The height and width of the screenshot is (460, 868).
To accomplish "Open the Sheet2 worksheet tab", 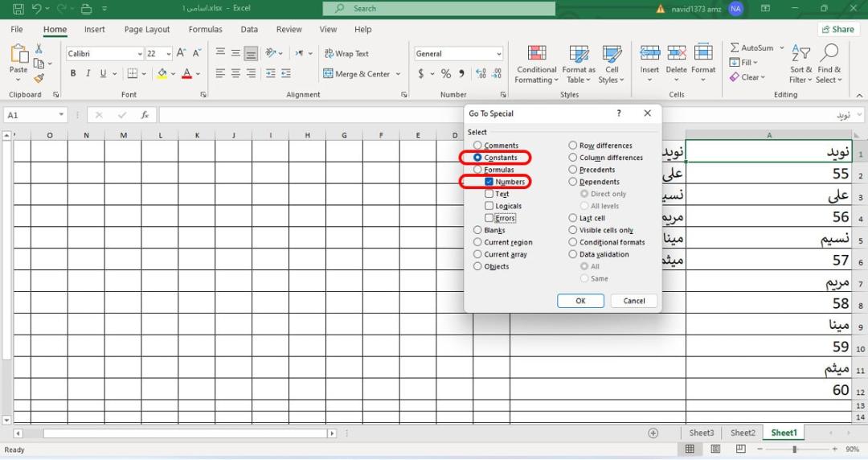I will tap(743, 433).
